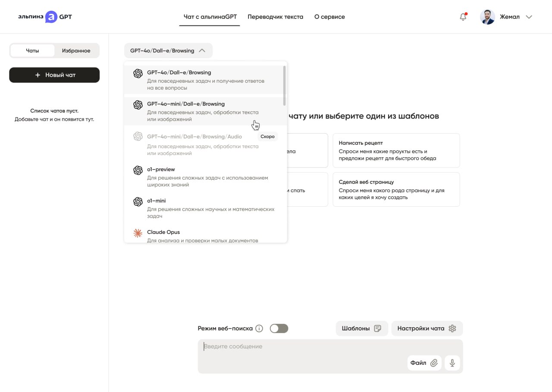Switch to Переводчик текста tab

(x=275, y=17)
